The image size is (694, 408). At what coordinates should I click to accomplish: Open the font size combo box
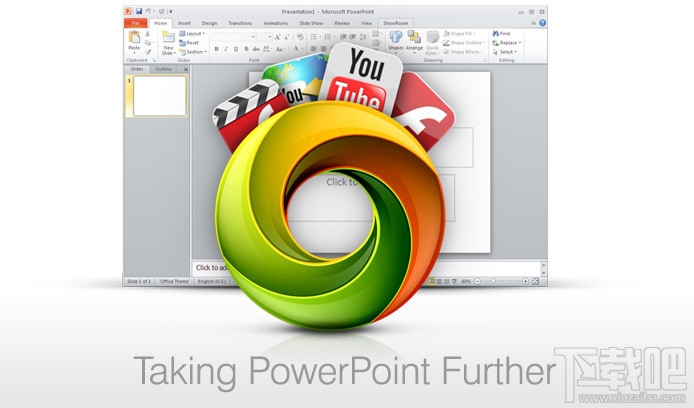(264, 37)
